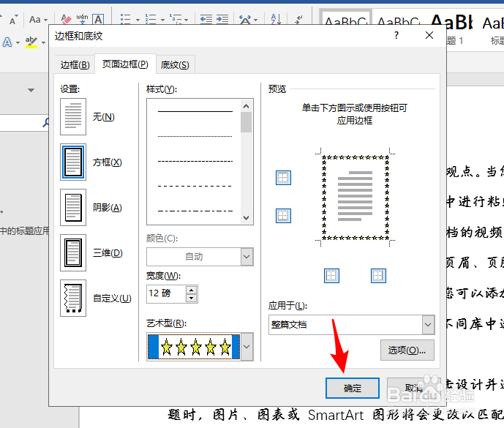The image size is (504, 428).
Task: Toggle left border button below preview
Action: tap(331, 276)
